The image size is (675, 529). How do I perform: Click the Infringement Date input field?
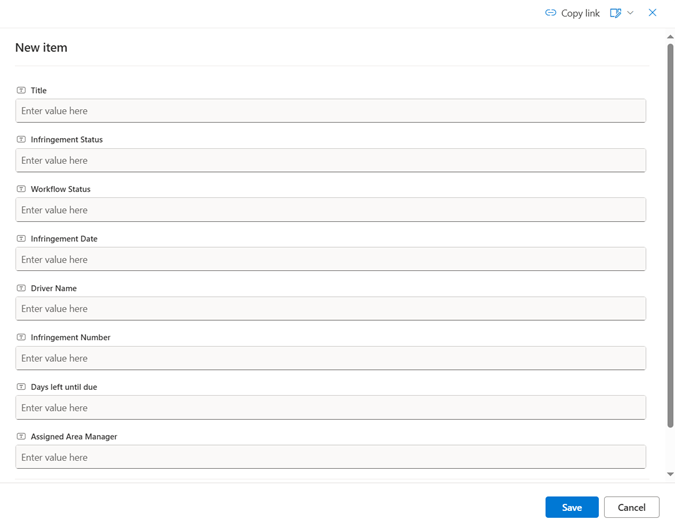pyautogui.click(x=330, y=259)
